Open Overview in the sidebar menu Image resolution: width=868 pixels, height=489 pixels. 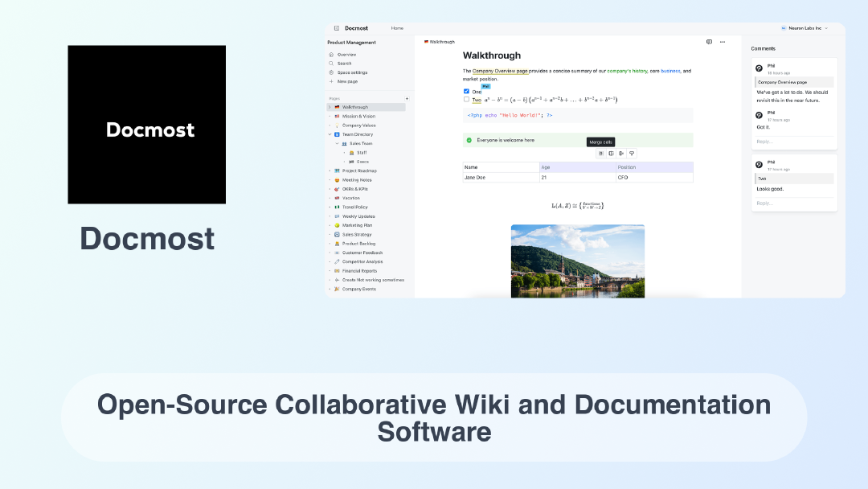pos(346,55)
